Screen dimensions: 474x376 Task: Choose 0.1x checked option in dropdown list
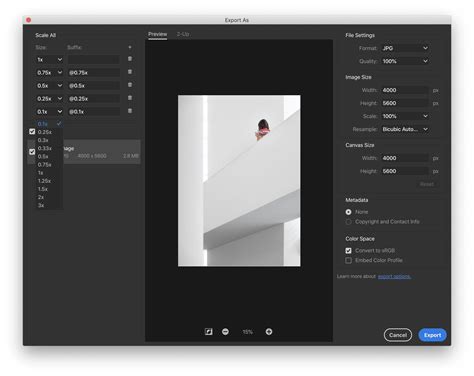(x=49, y=124)
